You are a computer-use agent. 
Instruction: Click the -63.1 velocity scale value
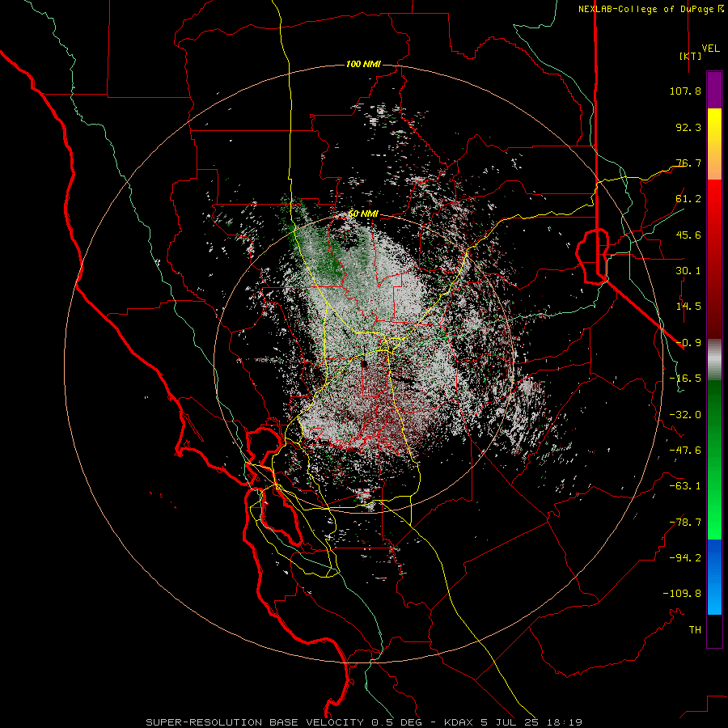[x=685, y=486]
